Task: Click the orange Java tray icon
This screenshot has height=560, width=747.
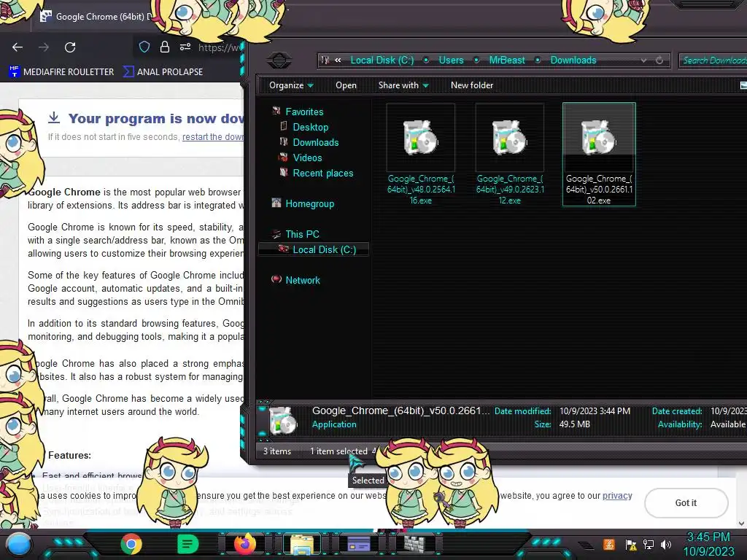Action: pos(609,544)
